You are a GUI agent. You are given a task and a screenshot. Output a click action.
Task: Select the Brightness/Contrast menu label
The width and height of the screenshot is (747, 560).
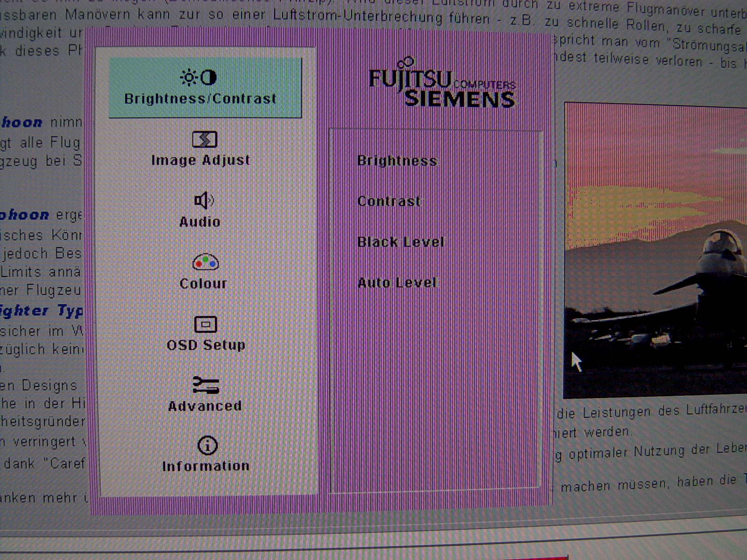200,99
